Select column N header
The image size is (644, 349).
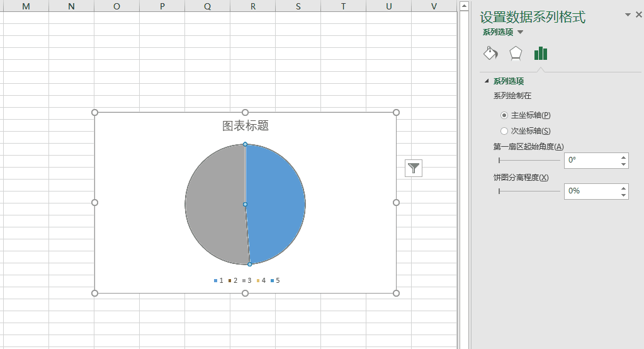[72, 6]
